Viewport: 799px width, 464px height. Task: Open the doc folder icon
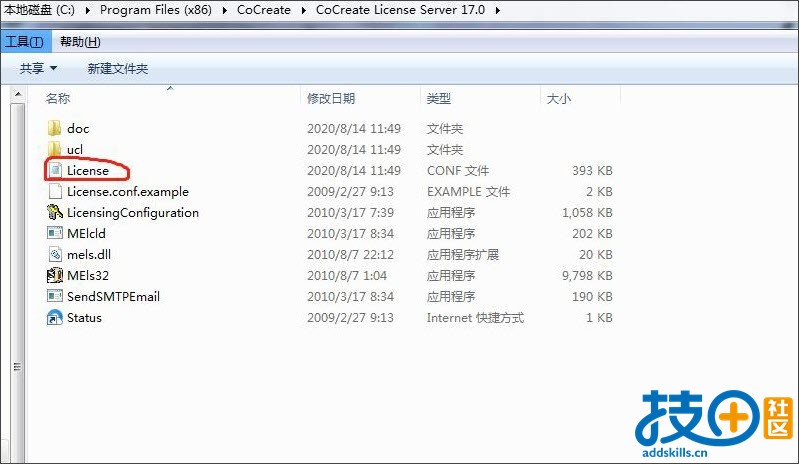[x=55, y=128]
